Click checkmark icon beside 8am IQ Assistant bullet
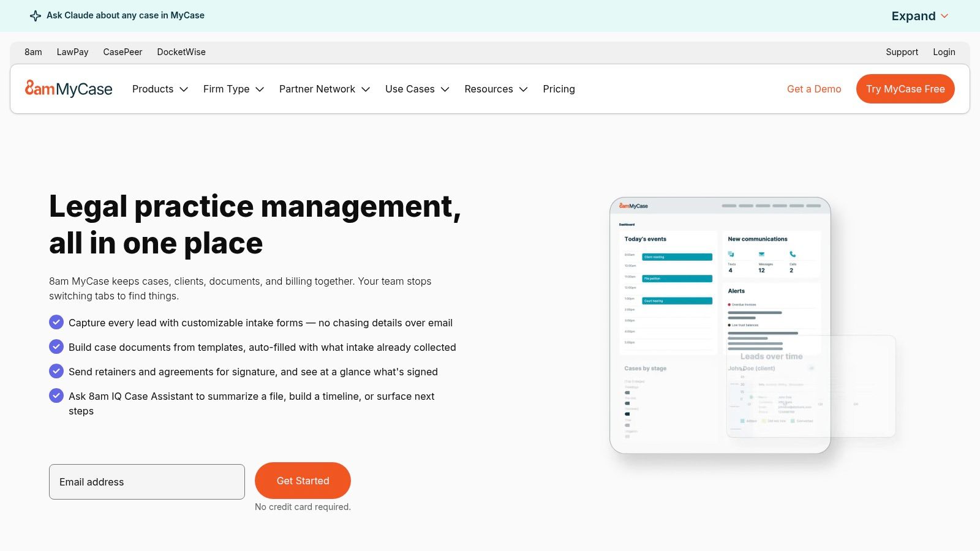 click(x=56, y=395)
